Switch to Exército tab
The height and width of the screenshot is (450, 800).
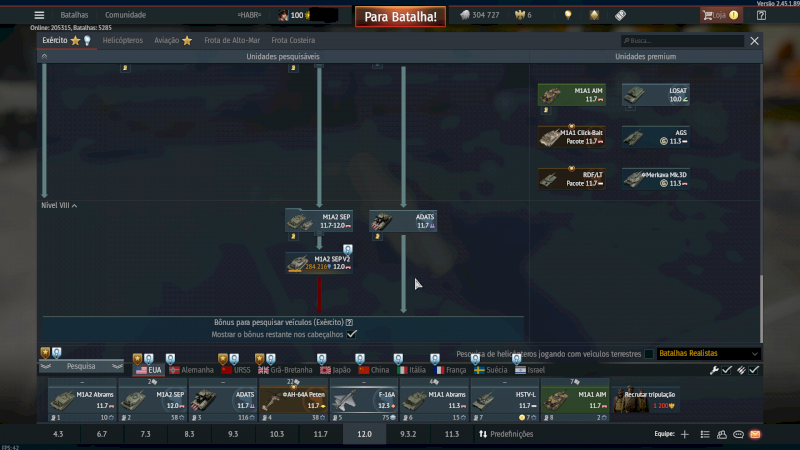tap(55, 40)
